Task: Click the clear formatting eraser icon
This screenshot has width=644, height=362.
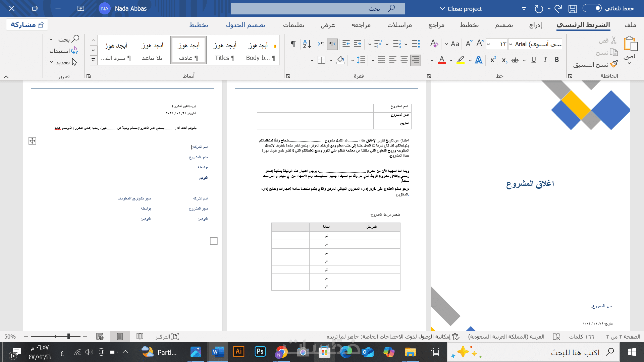Action: (x=434, y=44)
